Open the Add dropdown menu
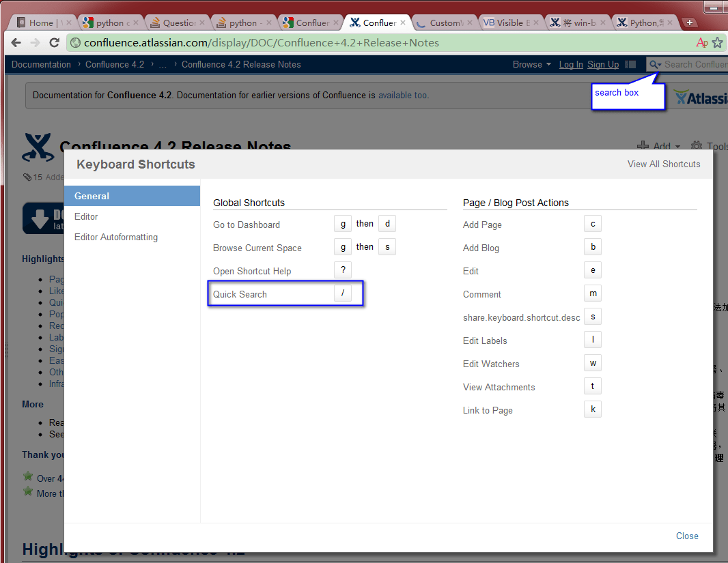 coord(658,146)
